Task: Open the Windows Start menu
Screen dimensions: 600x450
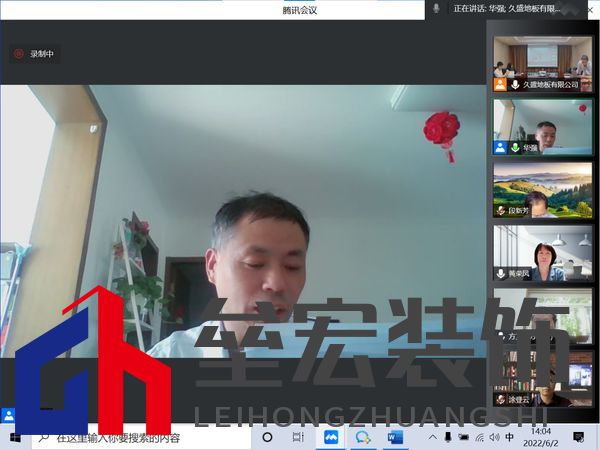Action: coord(15,438)
